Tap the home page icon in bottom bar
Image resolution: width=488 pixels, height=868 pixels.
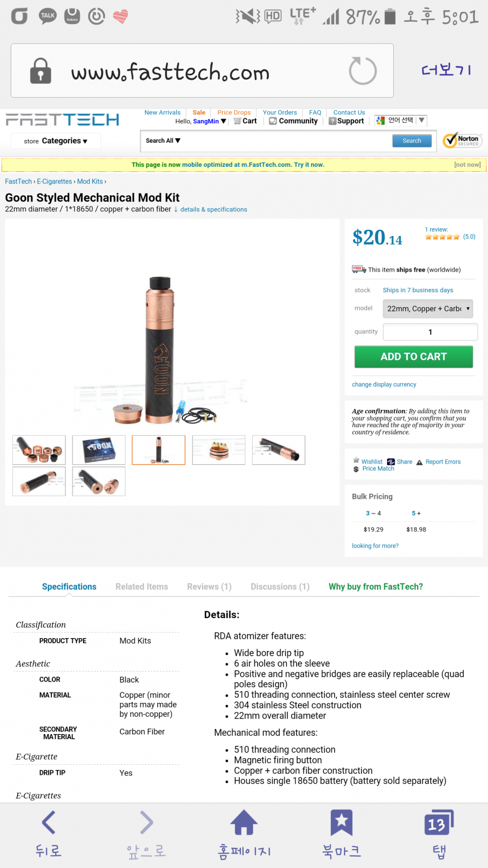pyautogui.click(x=244, y=822)
